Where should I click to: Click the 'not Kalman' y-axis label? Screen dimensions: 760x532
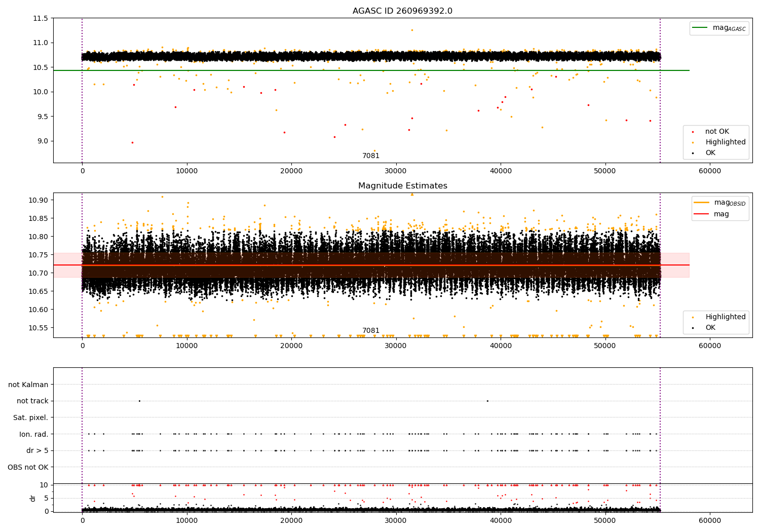click(x=28, y=385)
